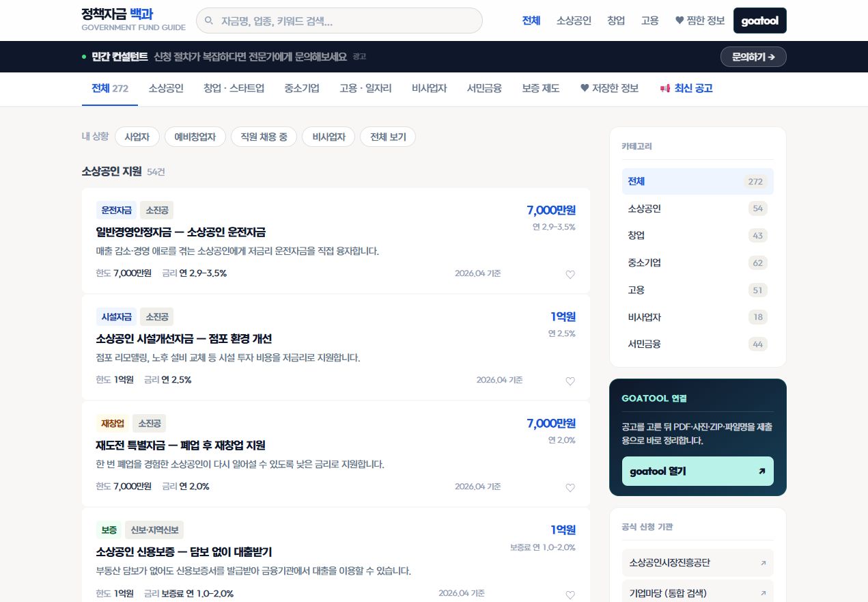Switch to 창업 · 스타트업 tab
This screenshot has width=868, height=602.
(234, 88)
